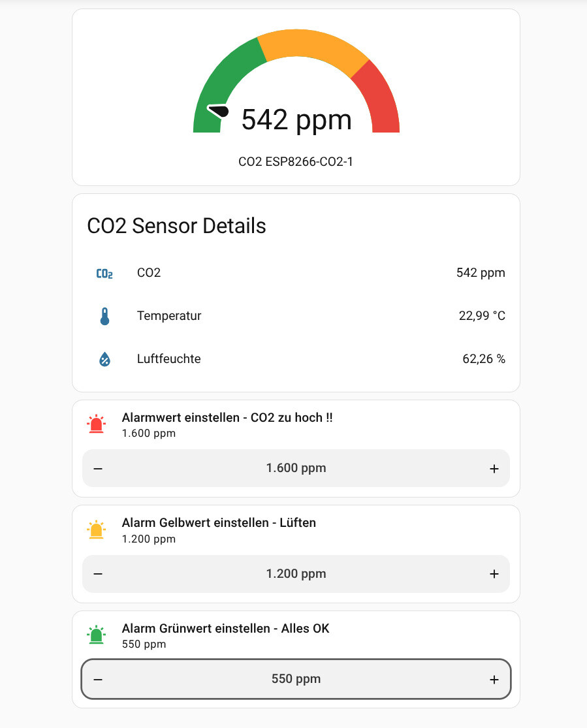
Task: Click the thermometer icon beside Temperatur
Action: [105, 316]
